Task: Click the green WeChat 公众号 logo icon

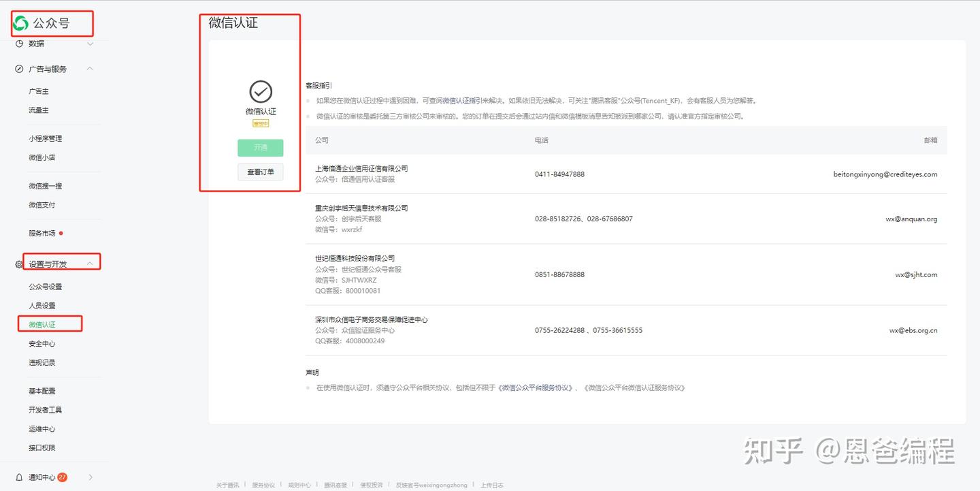Action: [x=20, y=23]
